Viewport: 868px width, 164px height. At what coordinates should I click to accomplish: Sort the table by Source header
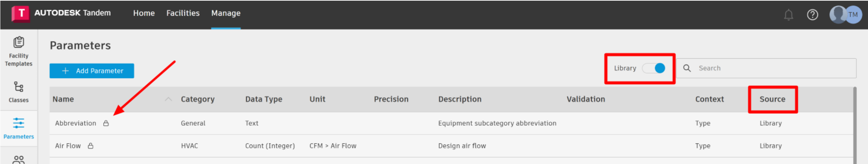coord(772,99)
